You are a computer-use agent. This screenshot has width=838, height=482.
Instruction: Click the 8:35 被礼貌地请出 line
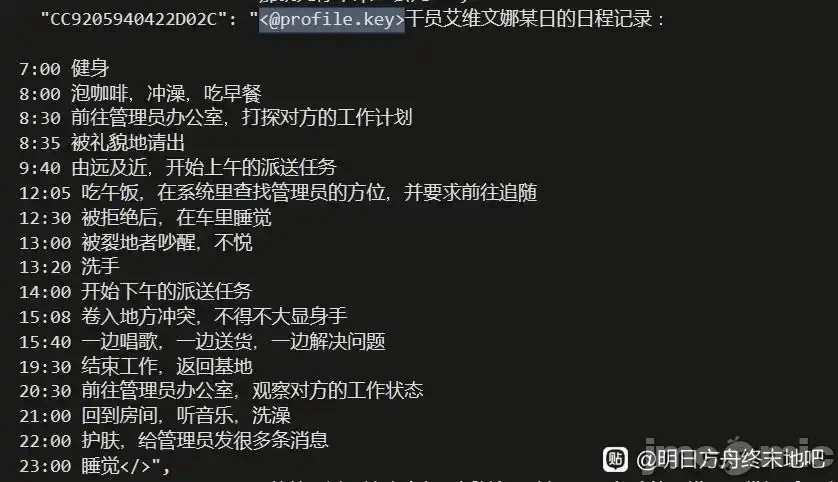coord(102,143)
